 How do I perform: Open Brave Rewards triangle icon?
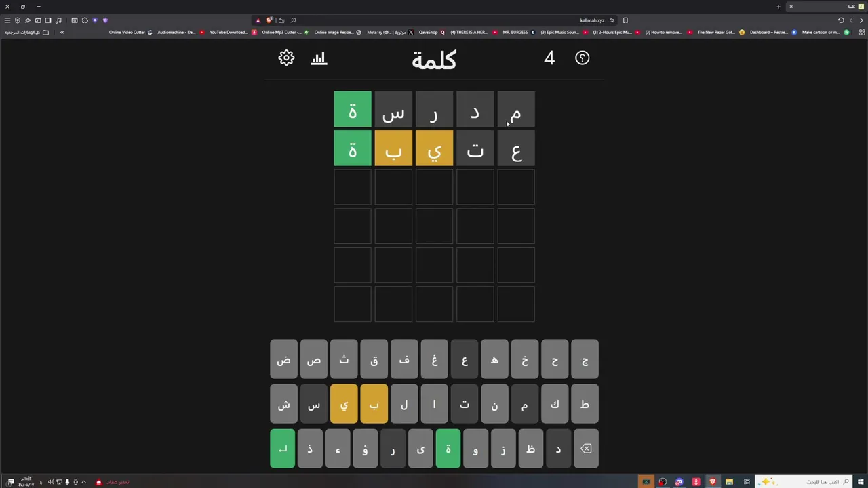(x=258, y=20)
